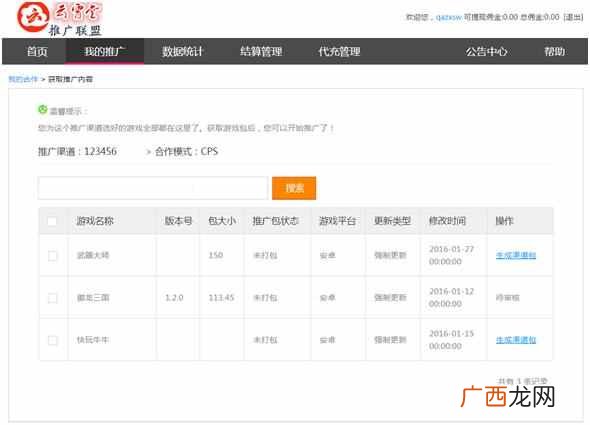Click 安卓 in the 2016-01-15 row

coord(327,340)
